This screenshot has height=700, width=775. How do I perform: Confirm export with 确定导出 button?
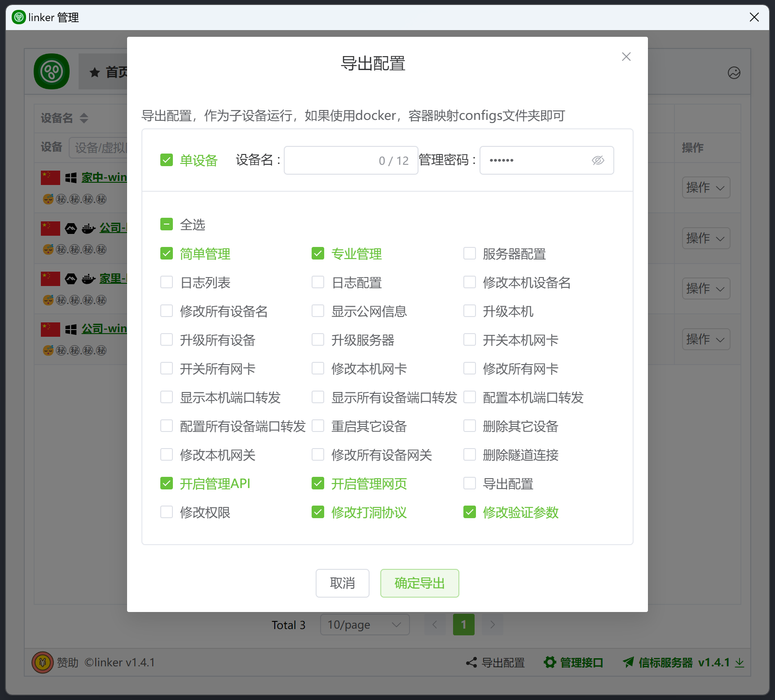419,583
